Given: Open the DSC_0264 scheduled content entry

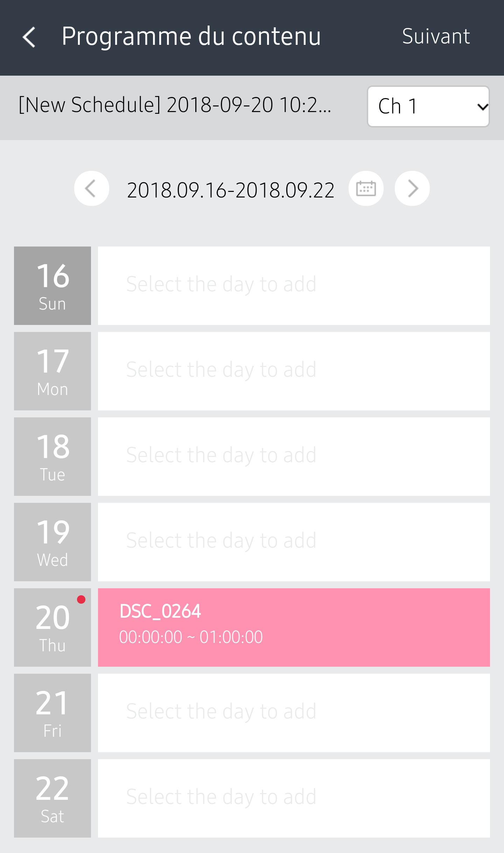Looking at the screenshot, I should (x=294, y=627).
